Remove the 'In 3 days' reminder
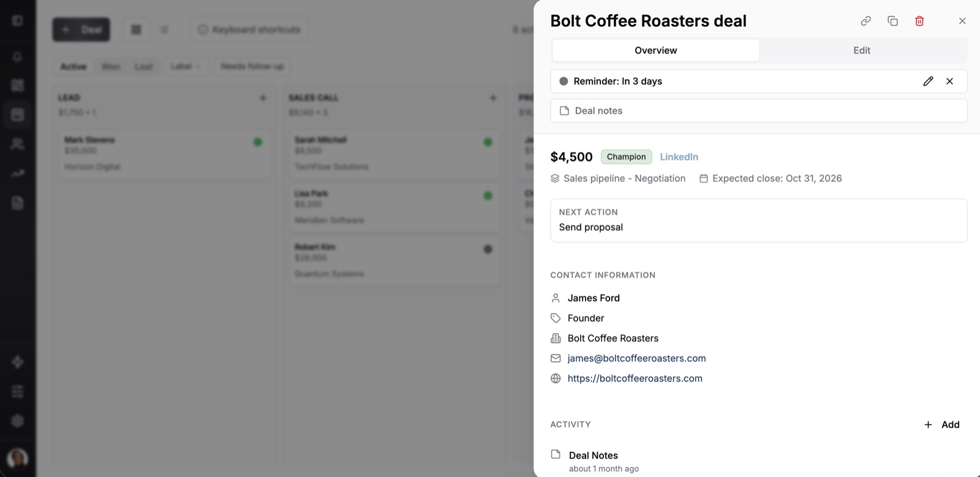980x477 pixels. pos(949,81)
